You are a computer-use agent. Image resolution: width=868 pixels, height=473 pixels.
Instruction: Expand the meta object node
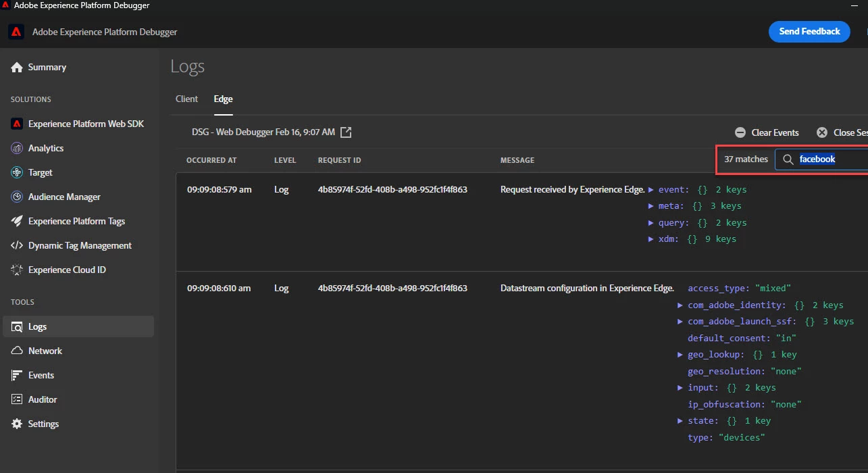651,206
